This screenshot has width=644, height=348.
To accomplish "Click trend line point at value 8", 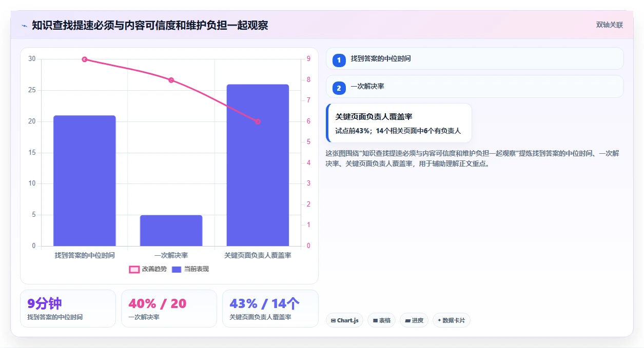I will tap(171, 80).
